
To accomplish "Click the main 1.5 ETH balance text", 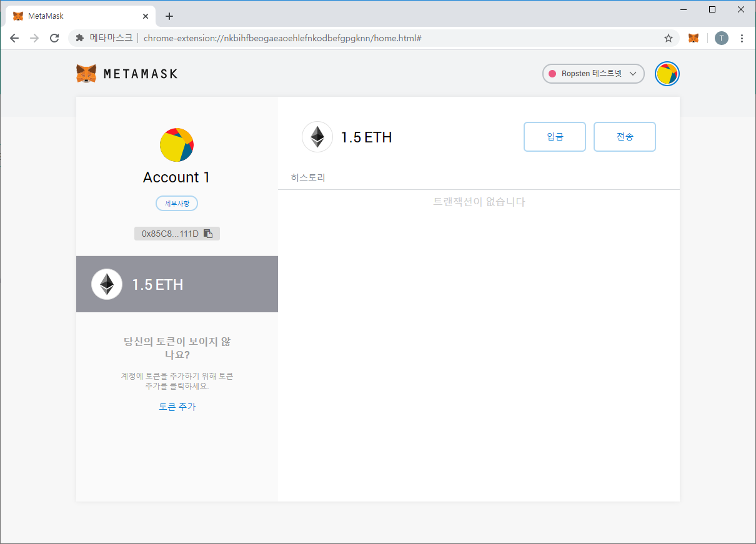I will click(367, 137).
